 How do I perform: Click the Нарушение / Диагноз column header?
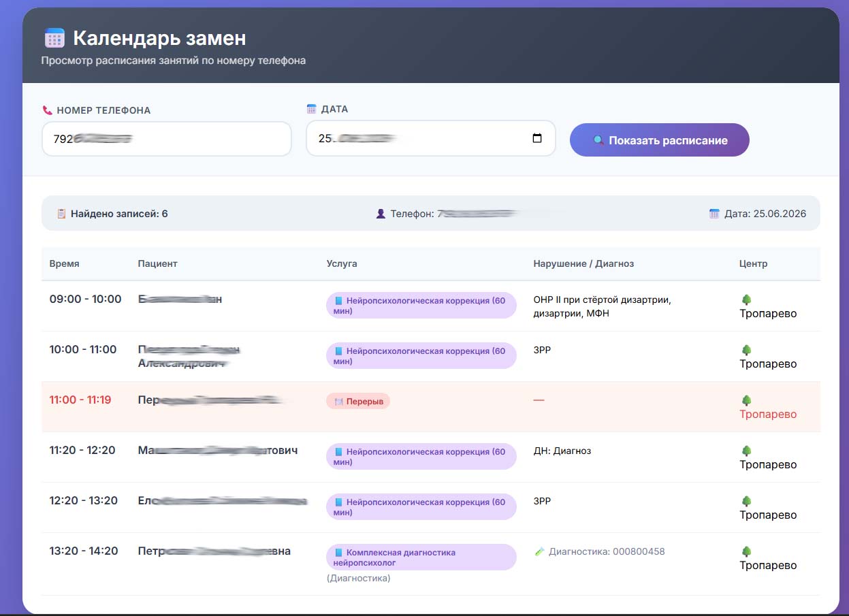pyautogui.click(x=583, y=263)
